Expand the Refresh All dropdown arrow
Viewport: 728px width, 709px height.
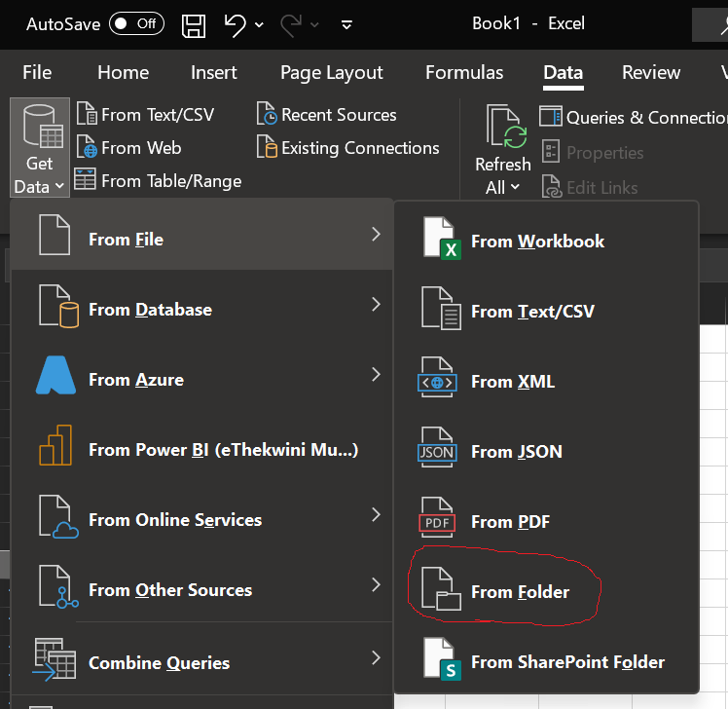[515, 187]
